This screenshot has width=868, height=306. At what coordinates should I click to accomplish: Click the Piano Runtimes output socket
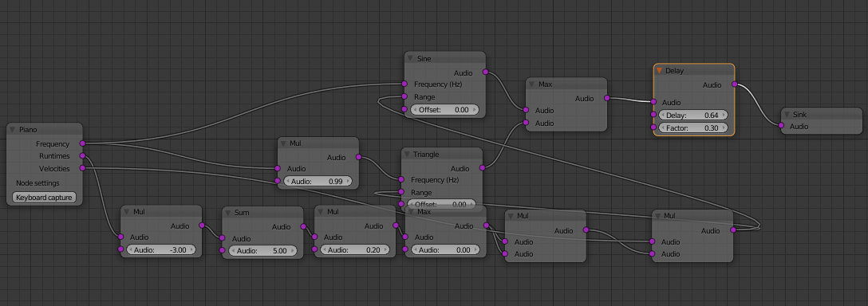pyautogui.click(x=82, y=156)
